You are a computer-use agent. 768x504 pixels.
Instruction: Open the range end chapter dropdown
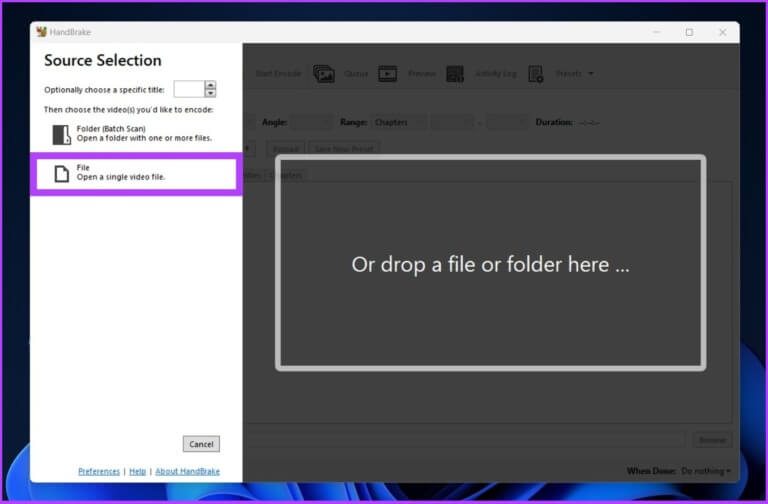pyautogui.click(x=508, y=122)
